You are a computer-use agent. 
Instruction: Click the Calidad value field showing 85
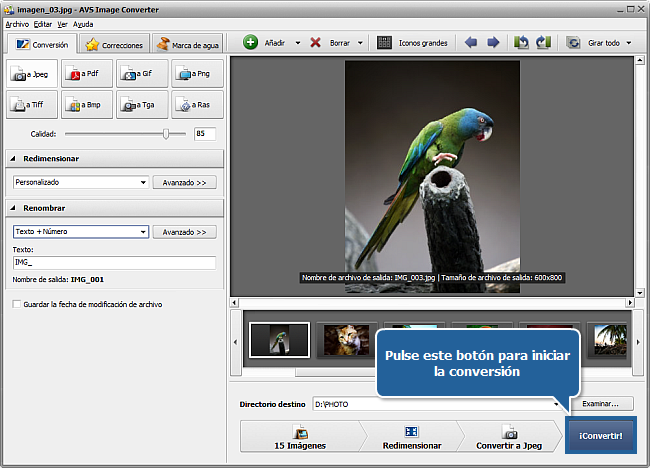click(x=205, y=133)
